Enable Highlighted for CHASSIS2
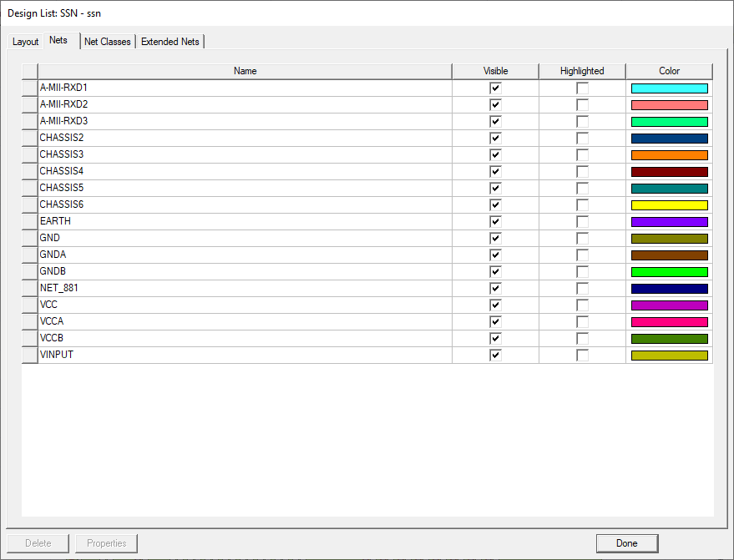The image size is (734, 560). (x=582, y=138)
